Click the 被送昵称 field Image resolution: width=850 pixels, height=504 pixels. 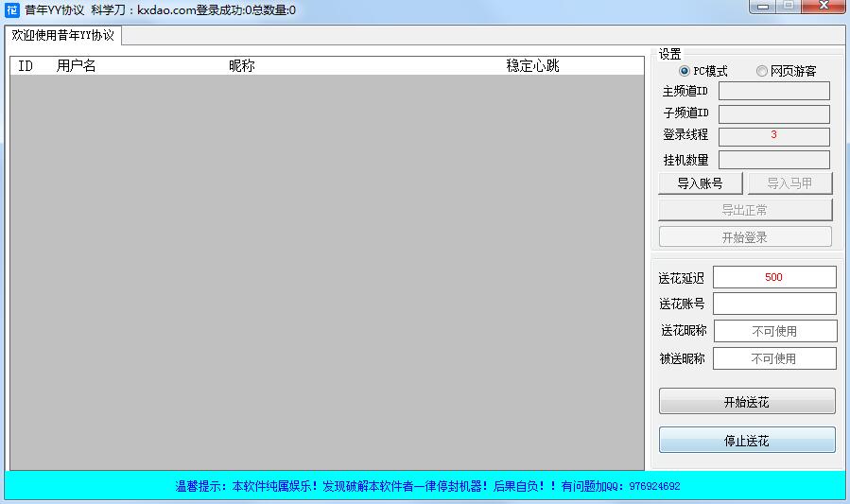[x=774, y=358]
